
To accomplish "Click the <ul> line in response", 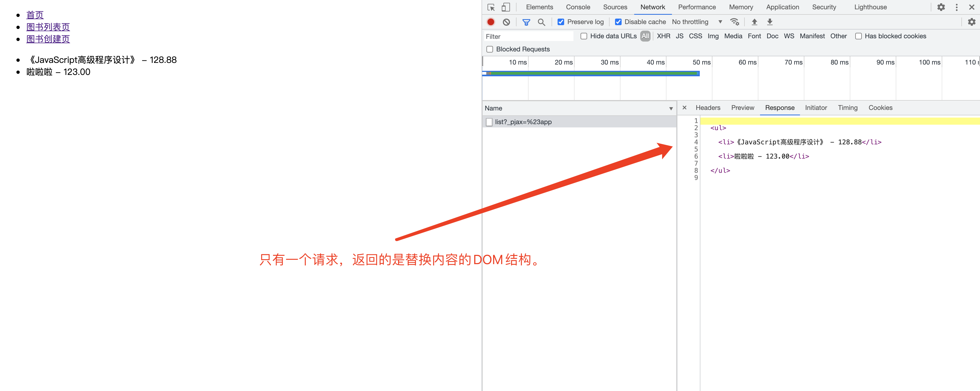I will (x=718, y=128).
